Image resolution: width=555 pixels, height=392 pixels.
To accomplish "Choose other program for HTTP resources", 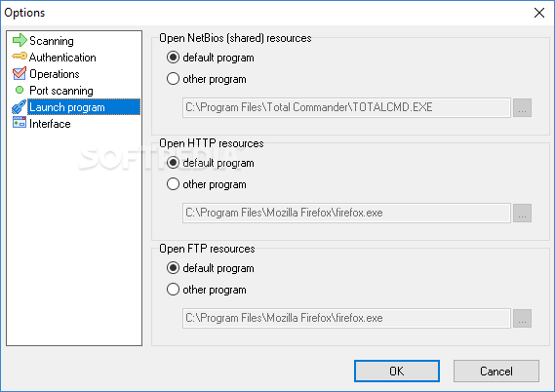I will tap(207, 184).
